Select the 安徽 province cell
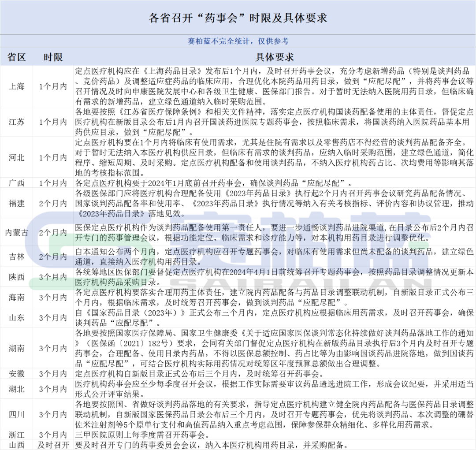 coord(17,374)
